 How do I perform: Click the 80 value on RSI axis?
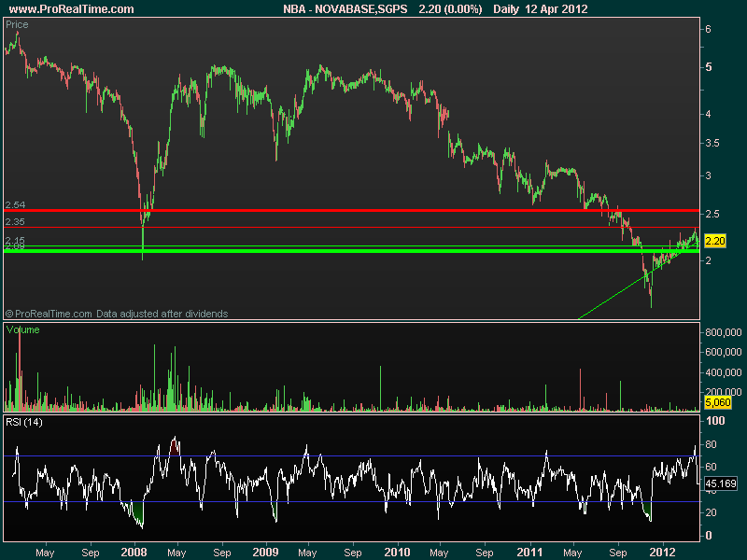tap(711, 444)
